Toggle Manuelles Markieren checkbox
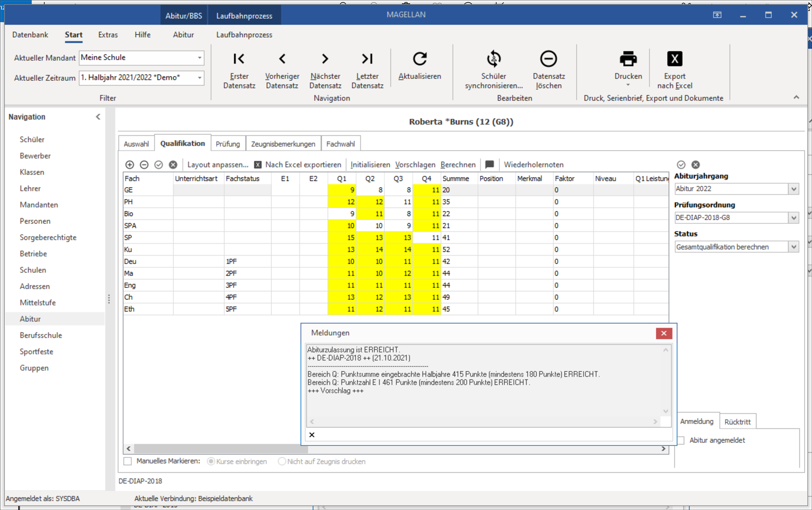This screenshot has height=510, width=812. click(128, 461)
